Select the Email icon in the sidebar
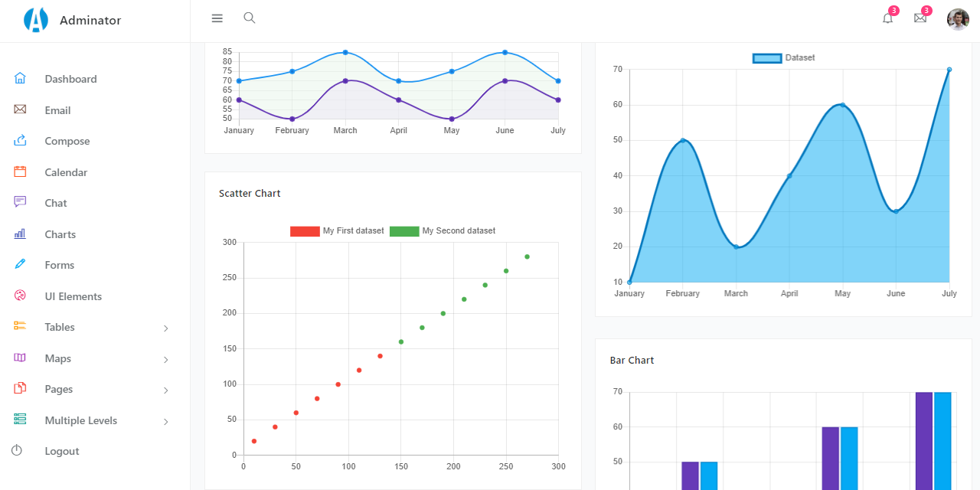The image size is (980, 490). 19,109
